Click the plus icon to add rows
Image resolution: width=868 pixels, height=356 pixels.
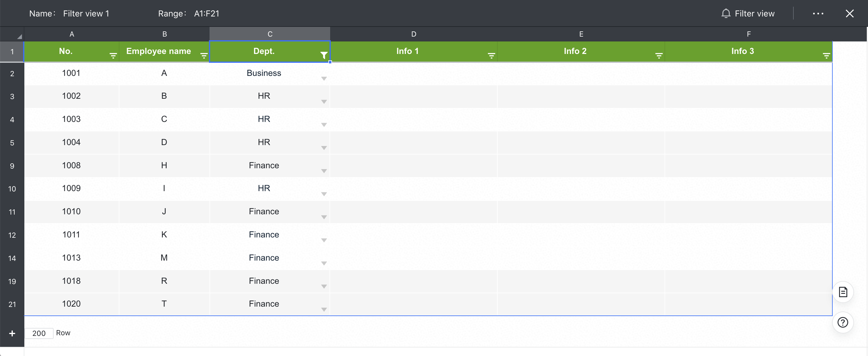[x=12, y=333]
